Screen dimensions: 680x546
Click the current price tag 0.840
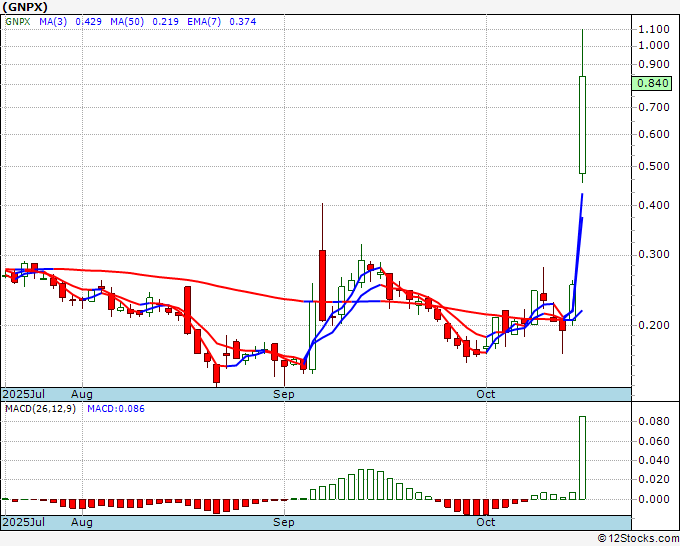click(652, 83)
